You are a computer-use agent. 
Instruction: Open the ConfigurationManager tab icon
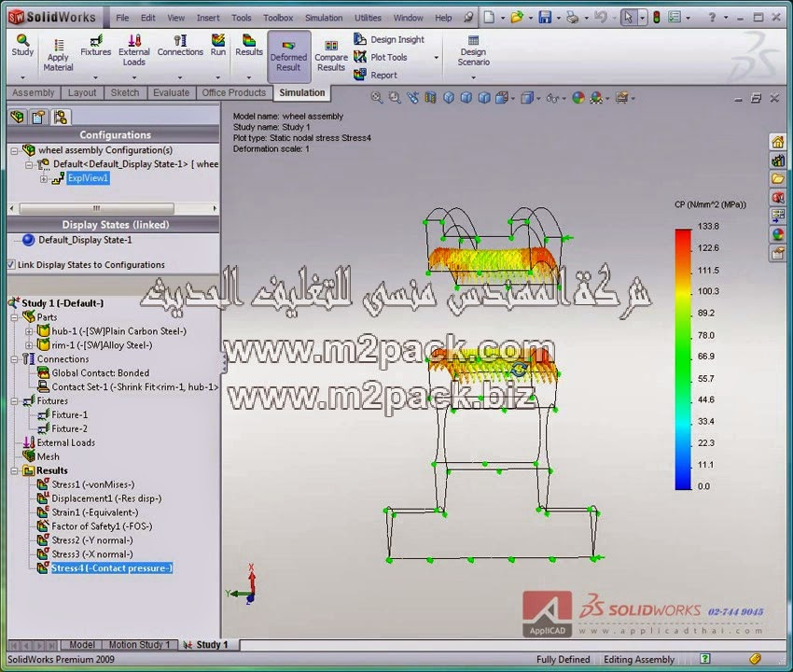pos(61,117)
